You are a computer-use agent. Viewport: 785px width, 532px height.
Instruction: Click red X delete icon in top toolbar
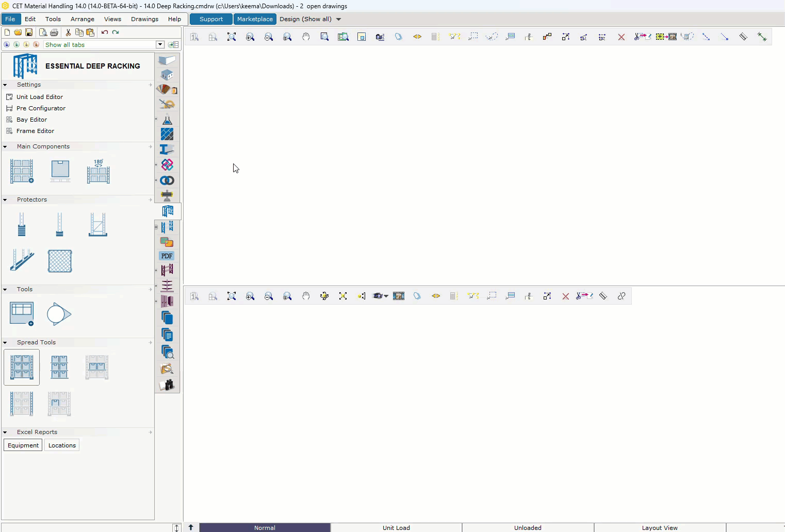tap(622, 37)
